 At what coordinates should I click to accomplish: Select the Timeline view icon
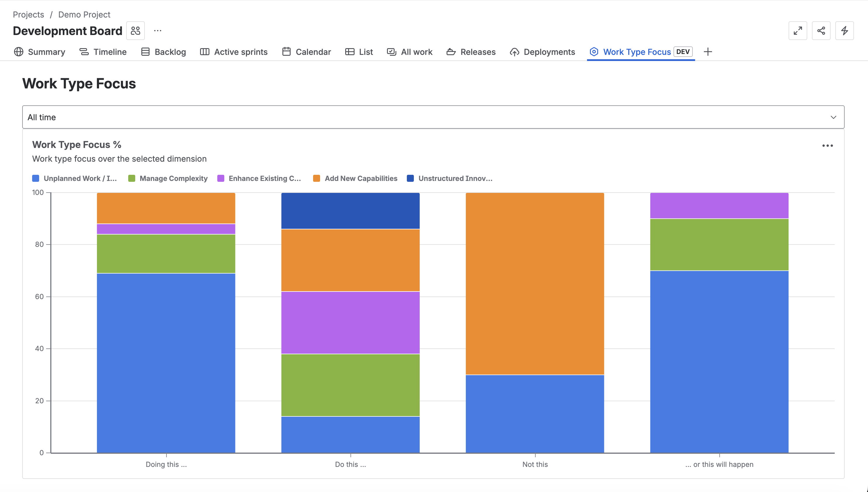coord(84,52)
